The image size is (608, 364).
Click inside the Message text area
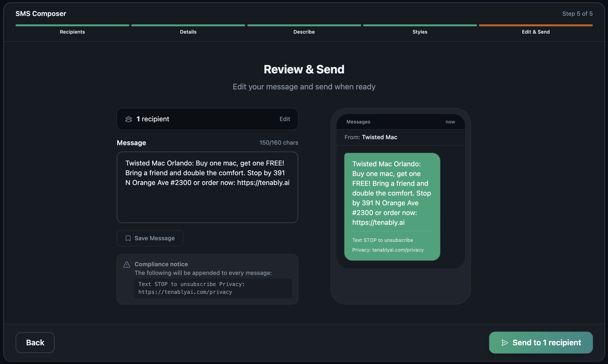coord(207,187)
